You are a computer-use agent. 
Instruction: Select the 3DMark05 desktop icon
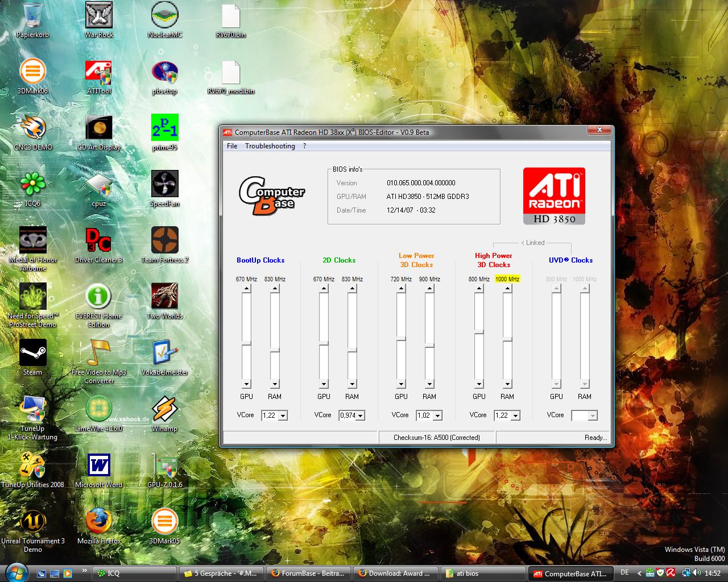[x=165, y=526]
